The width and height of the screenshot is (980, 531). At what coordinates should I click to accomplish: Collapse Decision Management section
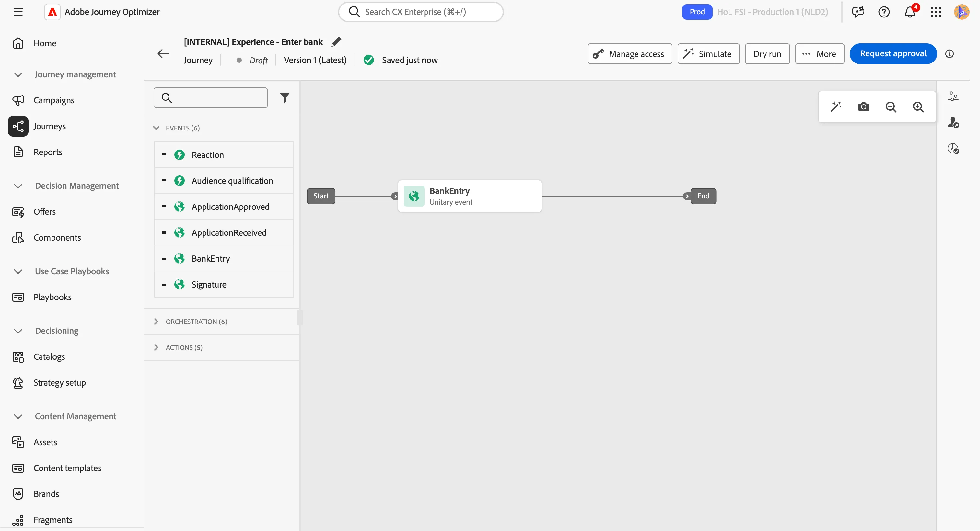point(18,186)
